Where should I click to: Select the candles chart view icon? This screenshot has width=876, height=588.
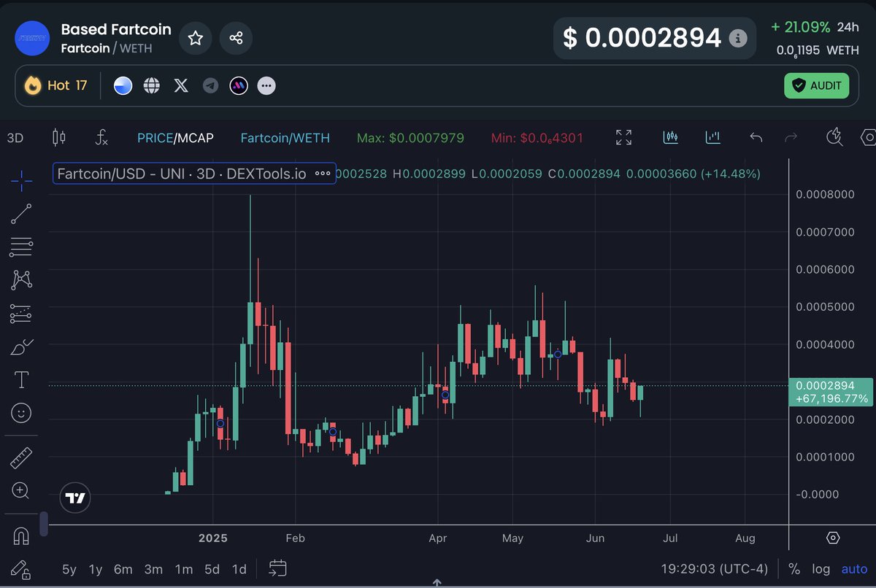(x=671, y=137)
